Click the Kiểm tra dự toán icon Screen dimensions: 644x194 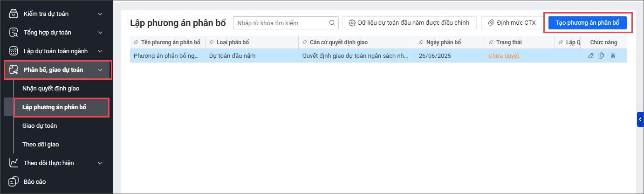[14, 14]
